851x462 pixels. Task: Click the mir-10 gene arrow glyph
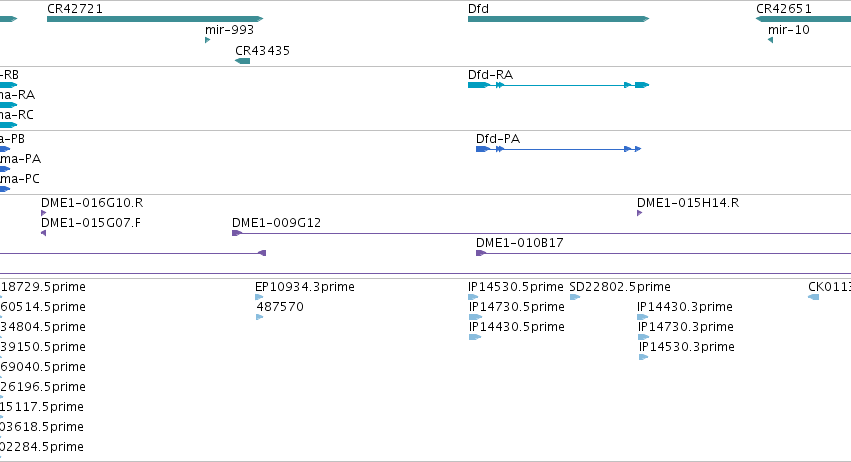[771, 40]
